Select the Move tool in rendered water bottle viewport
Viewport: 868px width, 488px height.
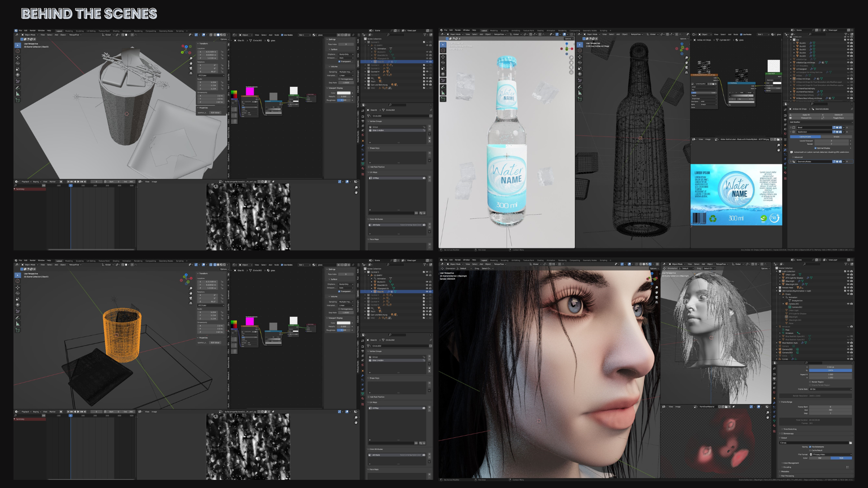click(443, 57)
